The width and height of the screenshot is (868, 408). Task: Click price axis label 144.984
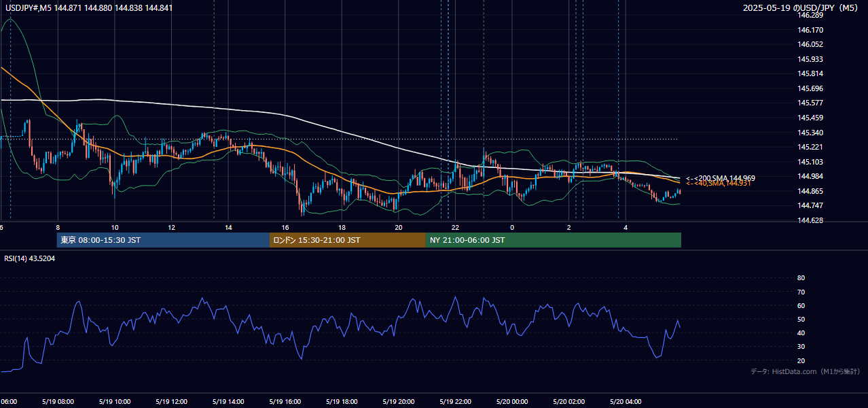(811, 176)
